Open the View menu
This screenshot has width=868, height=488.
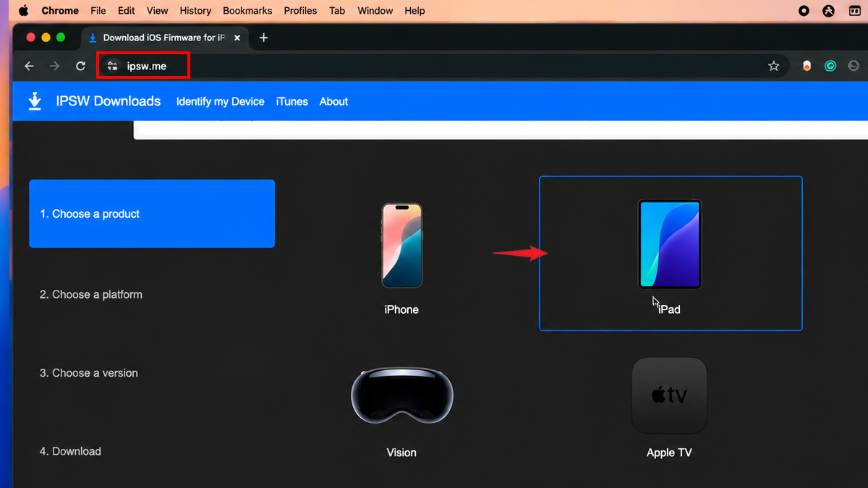click(157, 11)
